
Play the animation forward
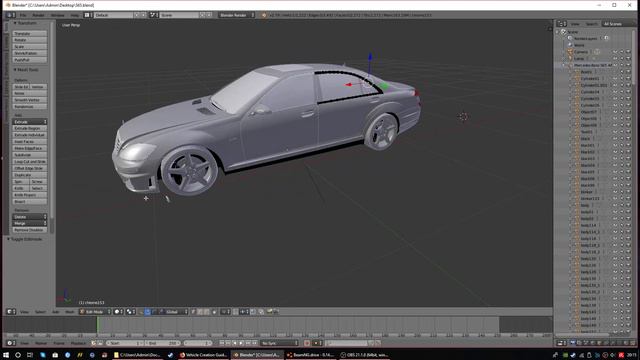tap(241, 343)
